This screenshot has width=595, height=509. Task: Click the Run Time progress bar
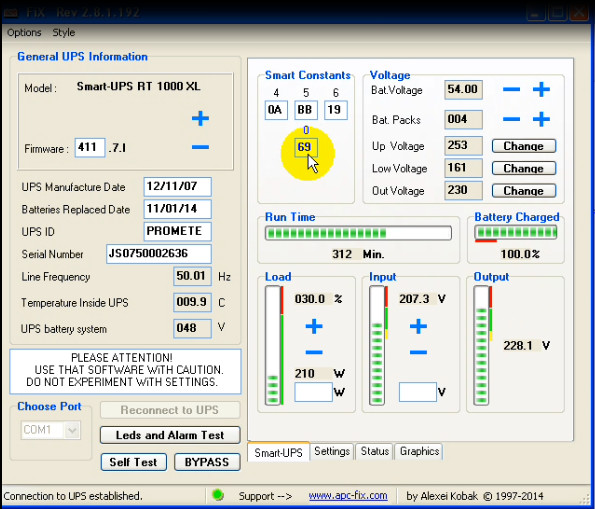coord(358,233)
